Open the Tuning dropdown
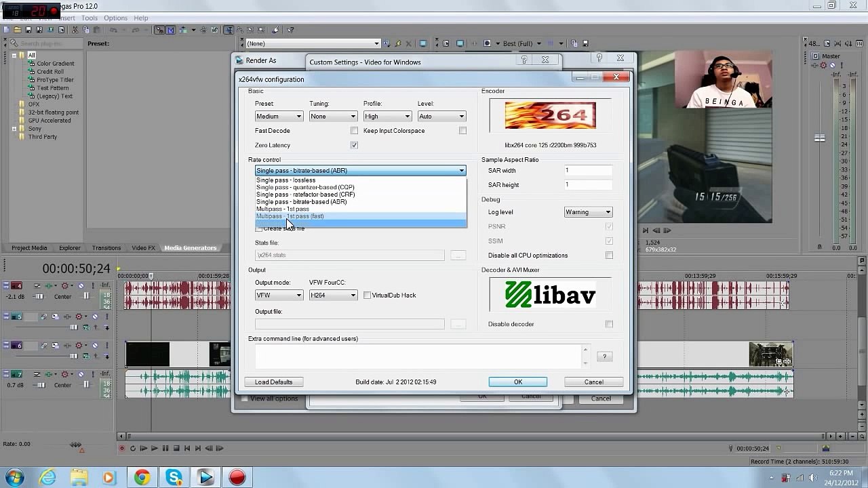 tap(333, 117)
